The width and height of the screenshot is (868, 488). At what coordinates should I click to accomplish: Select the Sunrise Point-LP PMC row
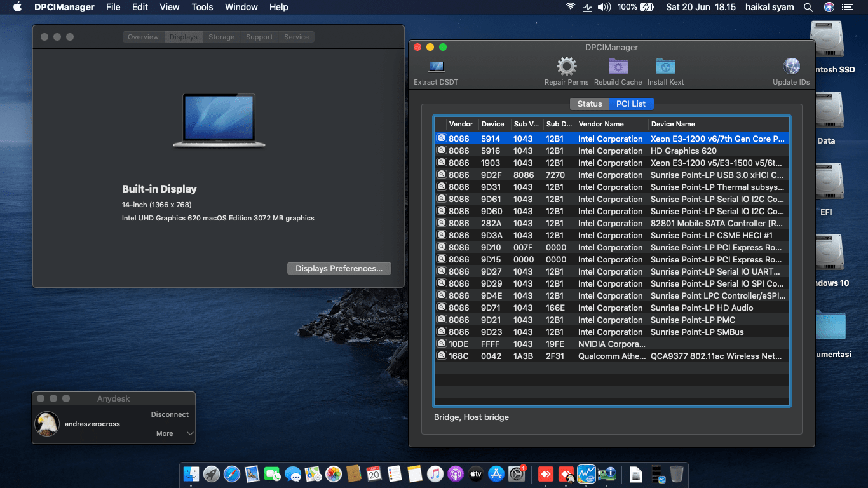click(x=612, y=320)
